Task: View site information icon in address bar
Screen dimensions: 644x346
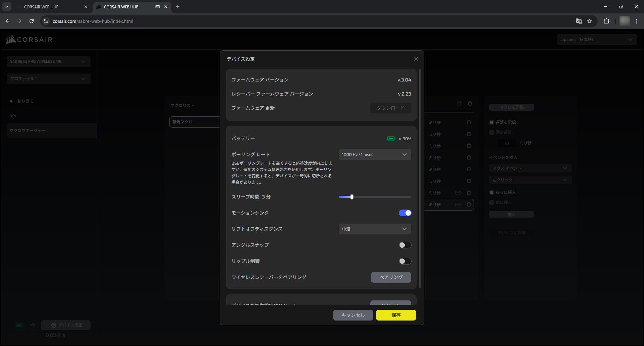Action: point(46,21)
